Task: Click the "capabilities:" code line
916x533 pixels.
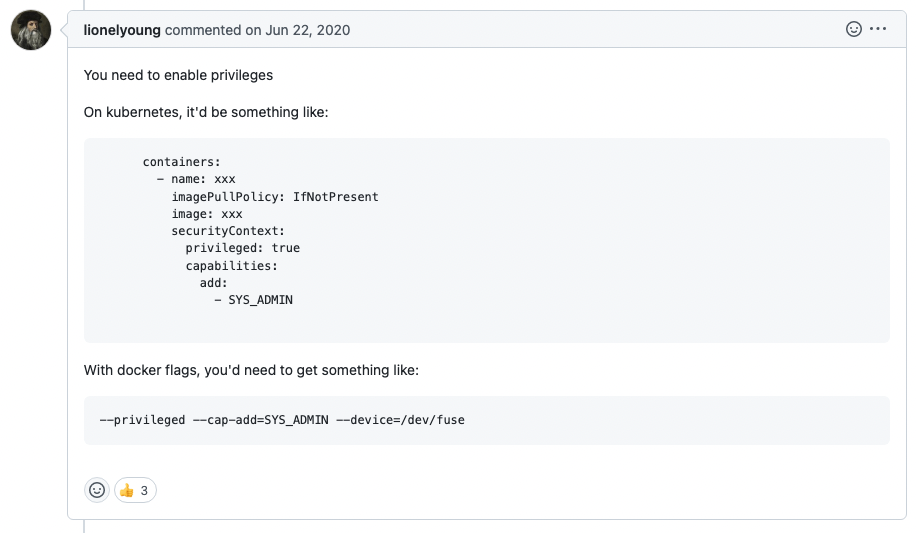Action: pos(231,266)
